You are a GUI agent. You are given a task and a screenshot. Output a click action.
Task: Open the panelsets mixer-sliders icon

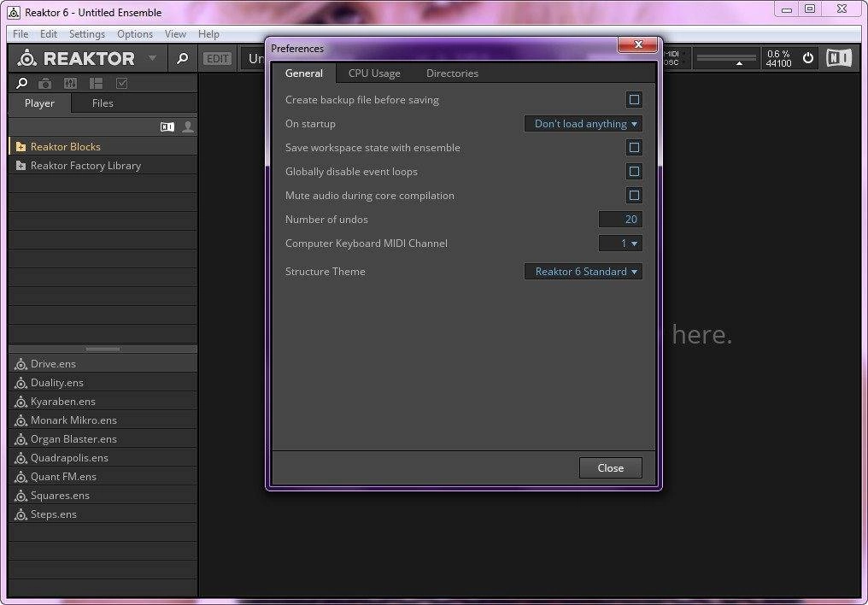(x=70, y=83)
